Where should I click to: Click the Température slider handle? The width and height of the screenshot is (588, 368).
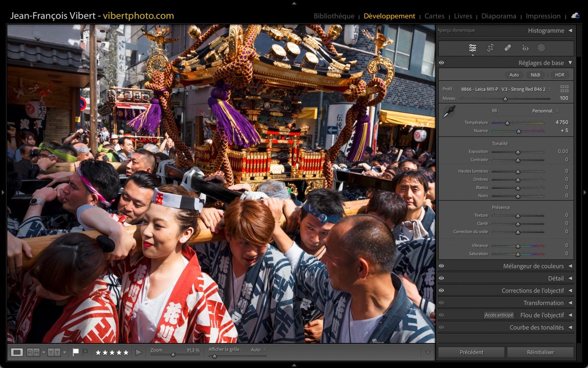pyautogui.click(x=507, y=123)
